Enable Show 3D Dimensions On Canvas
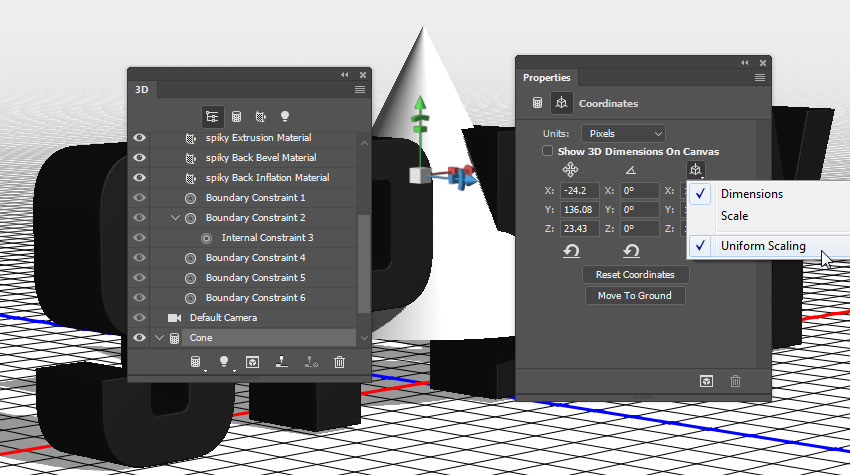Screen dimensions: 850x475 [548, 151]
